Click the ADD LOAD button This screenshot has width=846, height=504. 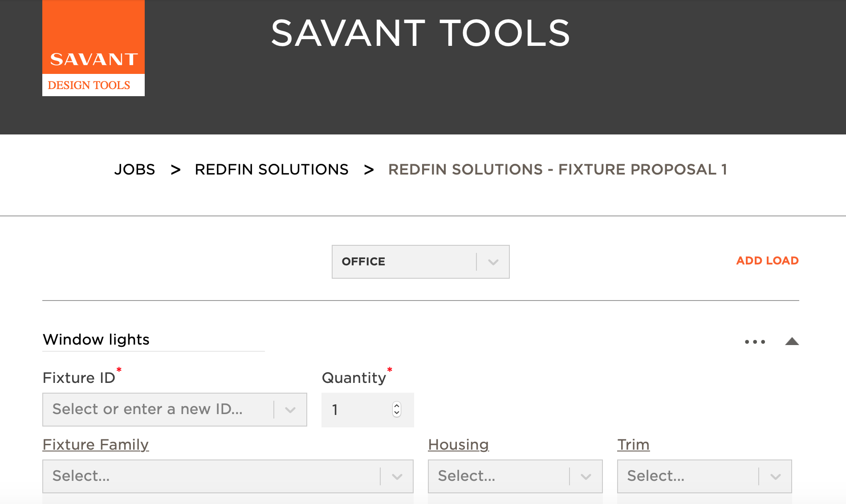click(x=767, y=261)
